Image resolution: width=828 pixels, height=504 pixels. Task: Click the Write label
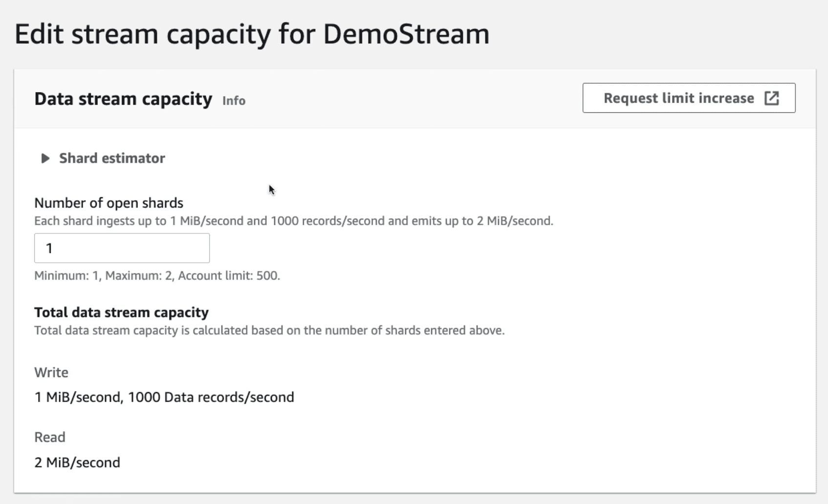51,372
